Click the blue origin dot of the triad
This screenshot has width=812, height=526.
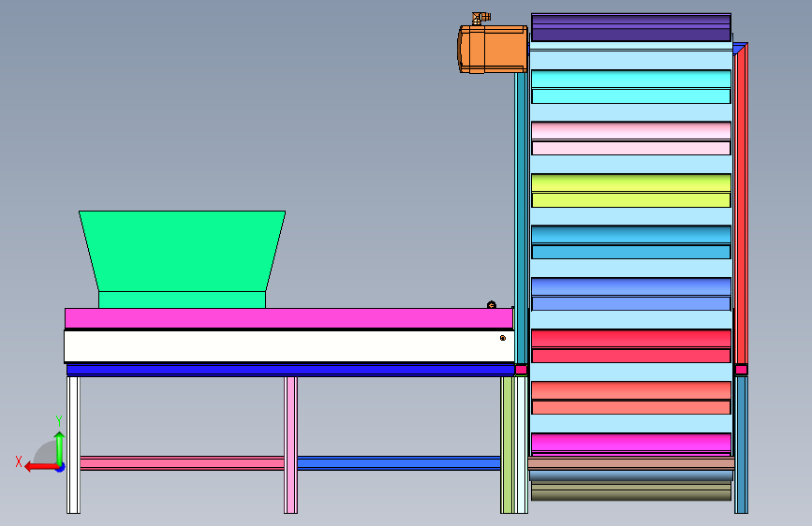(61, 467)
